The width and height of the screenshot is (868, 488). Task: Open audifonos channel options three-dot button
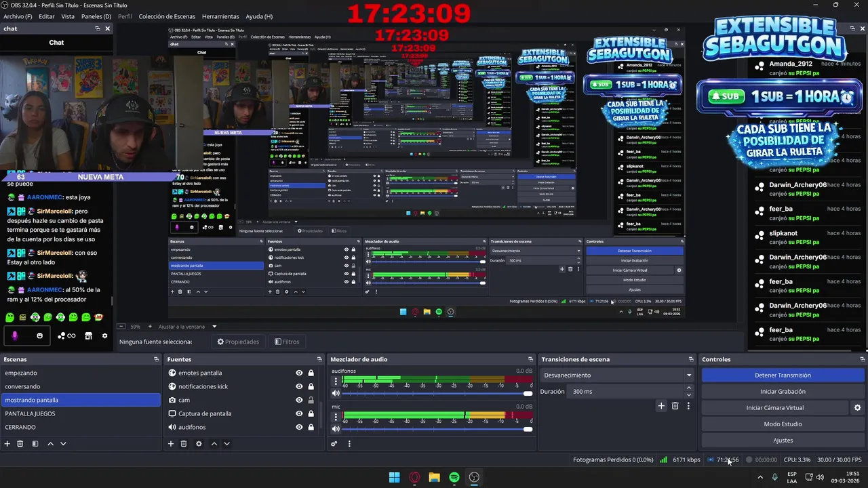pos(336,382)
